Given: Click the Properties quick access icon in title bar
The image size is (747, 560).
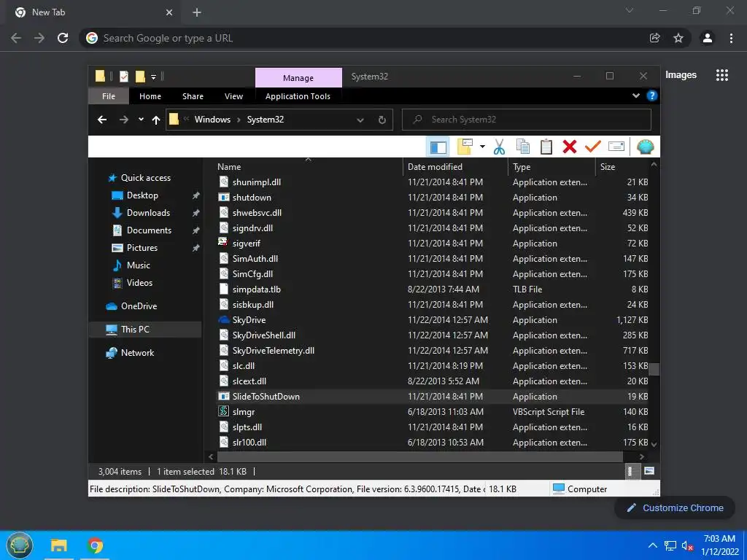Looking at the screenshot, I should click(124, 76).
